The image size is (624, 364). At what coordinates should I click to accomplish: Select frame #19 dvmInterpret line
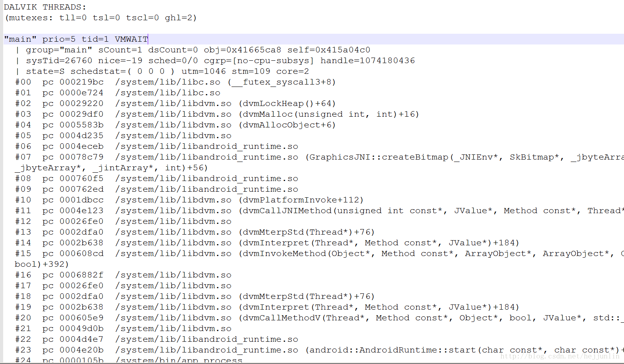(267, 307)
